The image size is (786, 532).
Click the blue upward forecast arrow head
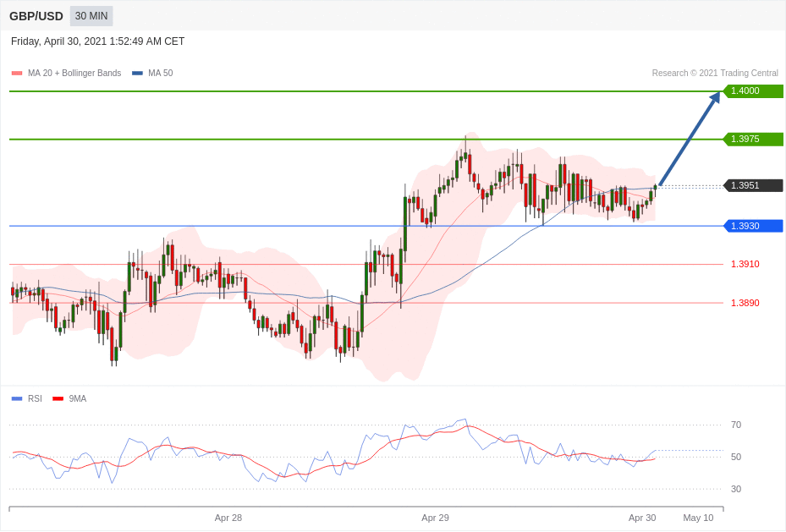pyautogui.click(x=715, y=97)
